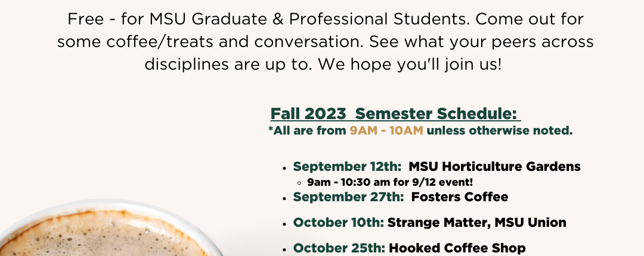Click the bullet point beside September 27th
This screenshot has height=256, width=644.
point(284,198)
